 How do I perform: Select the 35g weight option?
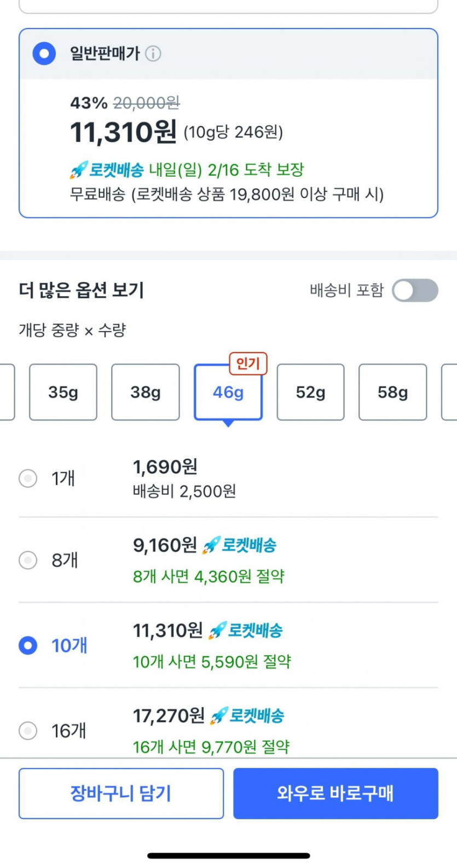(x=63, y=392)
